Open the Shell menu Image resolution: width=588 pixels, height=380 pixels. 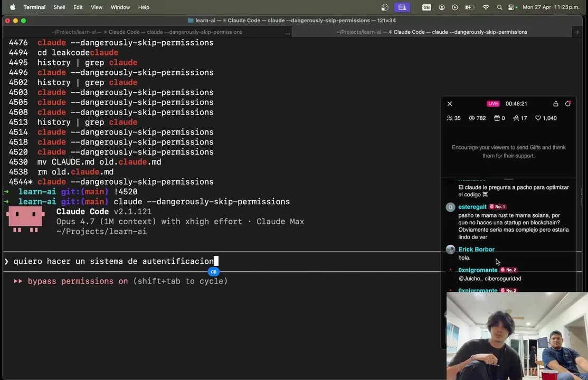point(59,7)
